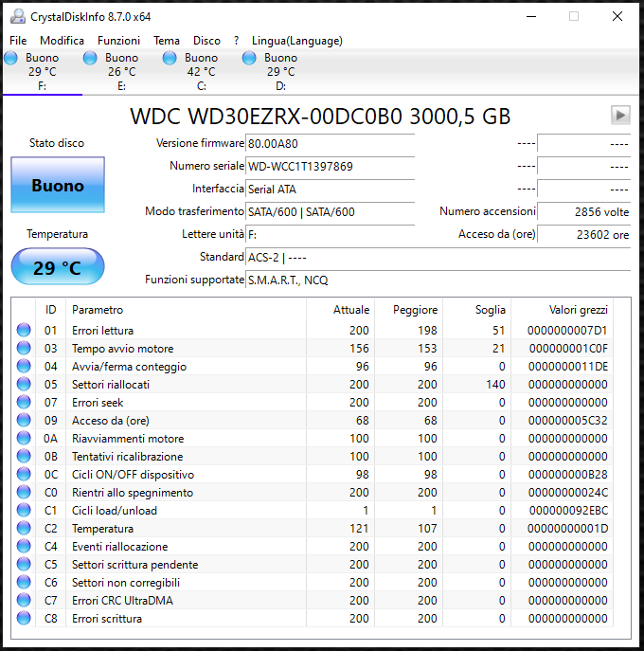
Task: Click raw value 0000000007D1
Action: point(567,331)
